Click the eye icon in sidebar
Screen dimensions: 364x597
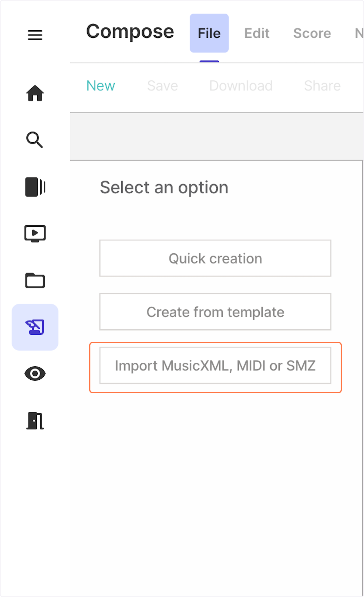35,374
